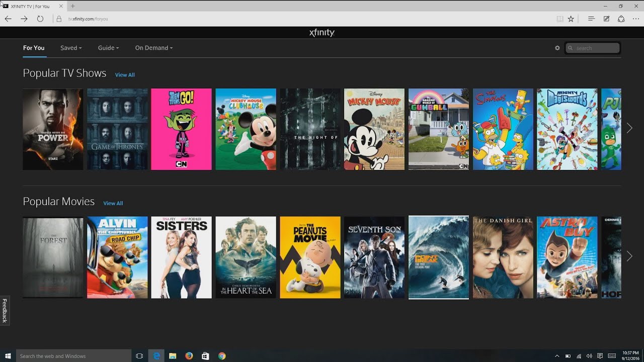This screenshot has height=362, width=644.
Task: View All popular TV shows
Action: [125, 75]
